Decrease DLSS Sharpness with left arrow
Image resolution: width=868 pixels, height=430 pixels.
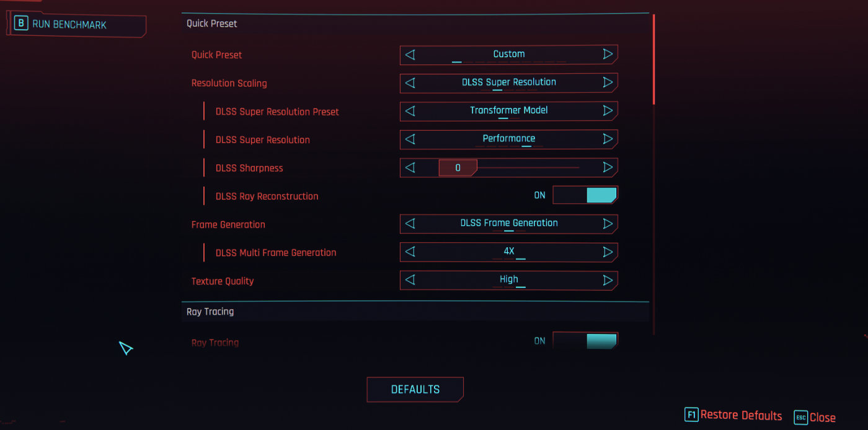[410, 167]
